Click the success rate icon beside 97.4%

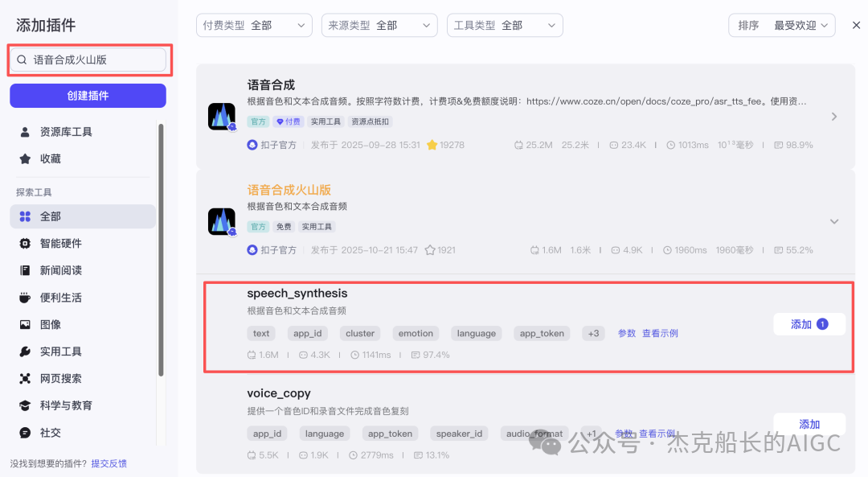416,355
